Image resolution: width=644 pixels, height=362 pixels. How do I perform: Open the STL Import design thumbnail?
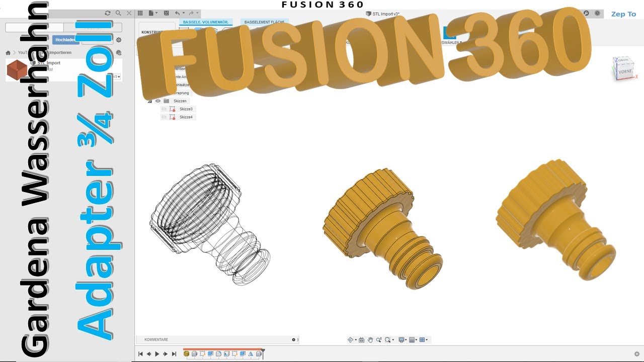pyautogui.click(x=17, y=70)
